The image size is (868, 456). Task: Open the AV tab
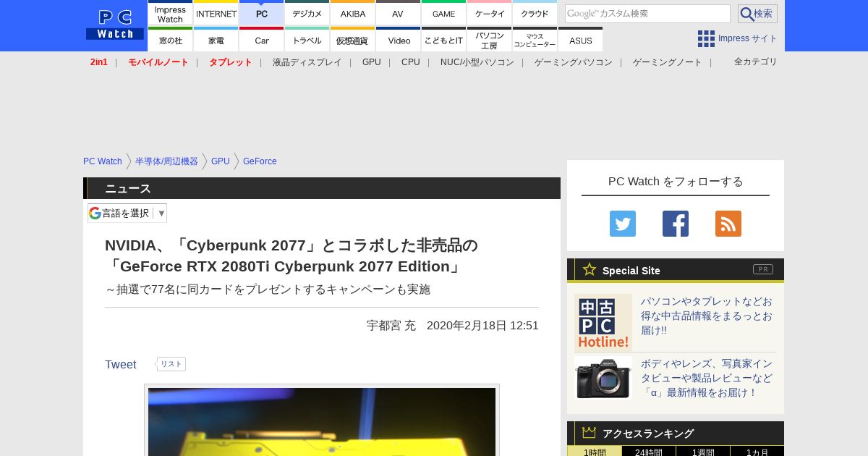tap(398, 13)
